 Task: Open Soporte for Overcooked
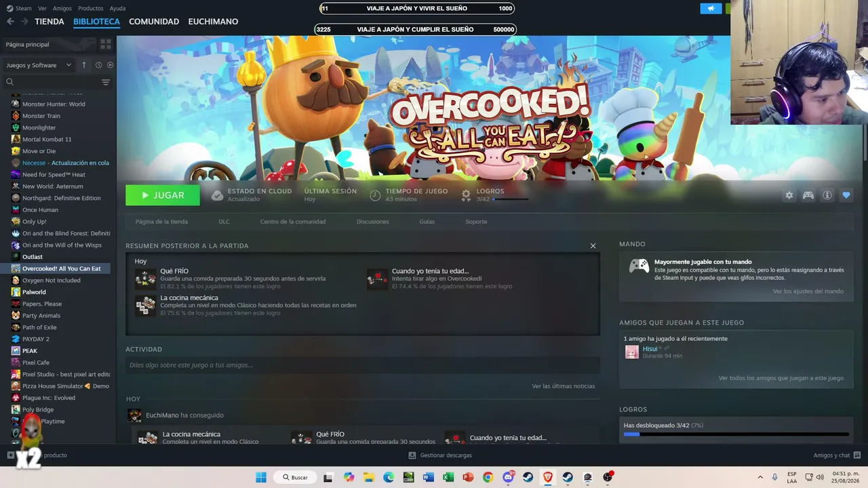click(x=476, y=222)
